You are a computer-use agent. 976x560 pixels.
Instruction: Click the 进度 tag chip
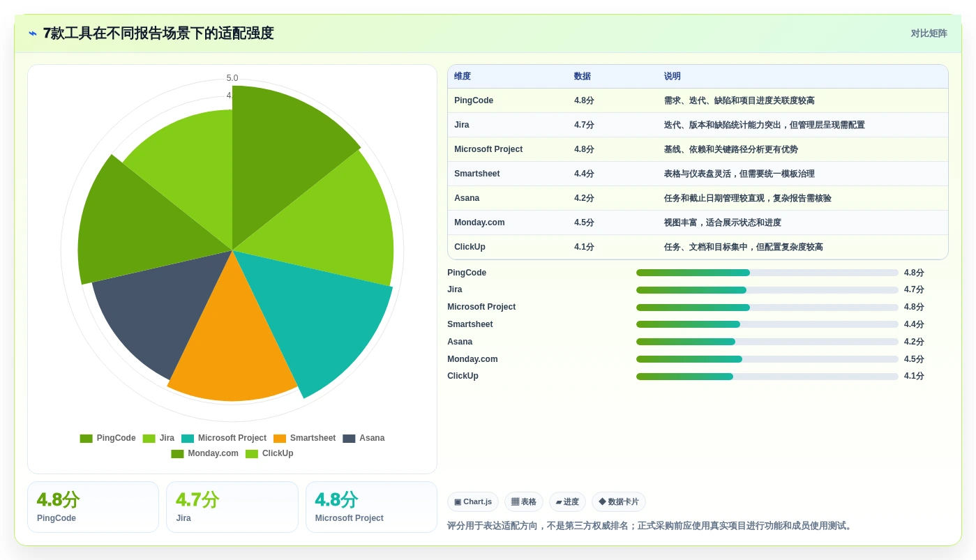click(567, 502)
